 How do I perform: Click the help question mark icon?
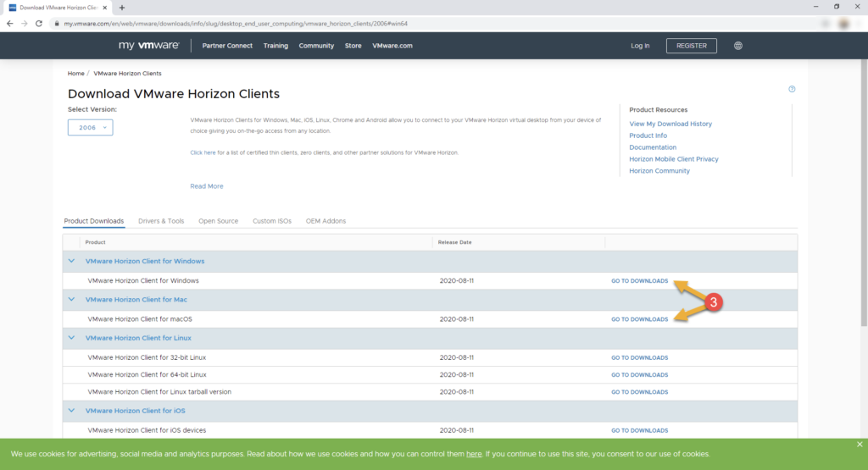click(792, 89)
